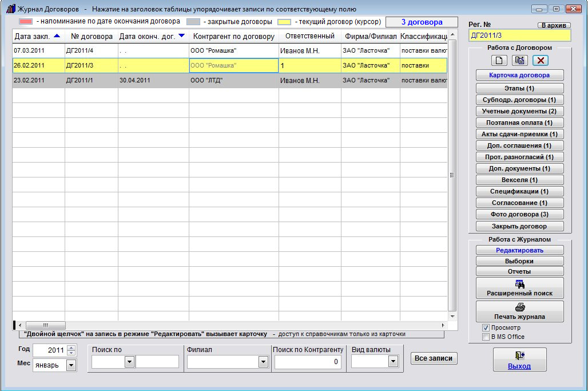
Task: Open the Филиал dropdown list
Action: click(x=263, y=361)
